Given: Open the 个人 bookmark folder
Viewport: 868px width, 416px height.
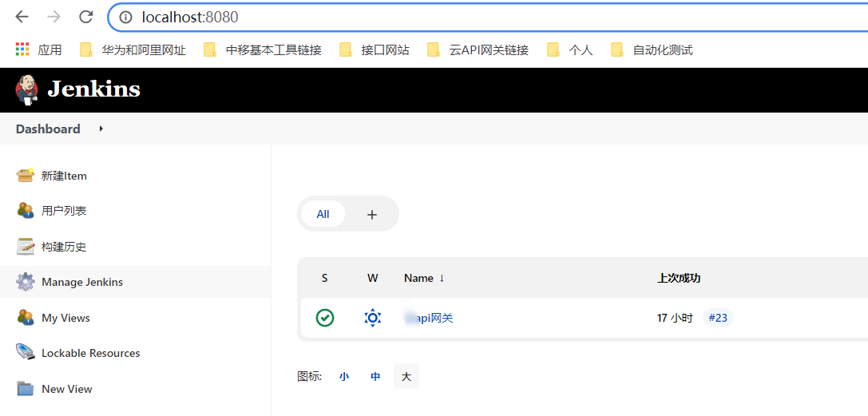Looking at the screenshot, I should click(569, 50).
